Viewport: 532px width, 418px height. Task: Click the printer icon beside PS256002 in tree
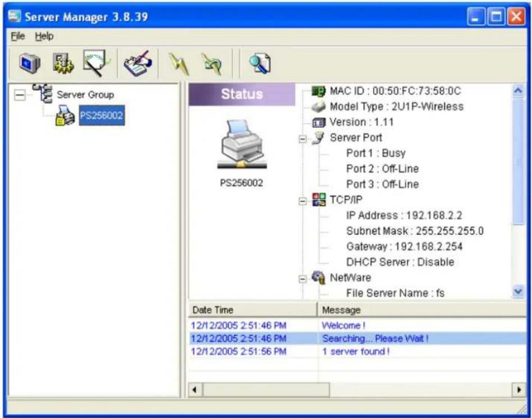[x=65, y=116]
